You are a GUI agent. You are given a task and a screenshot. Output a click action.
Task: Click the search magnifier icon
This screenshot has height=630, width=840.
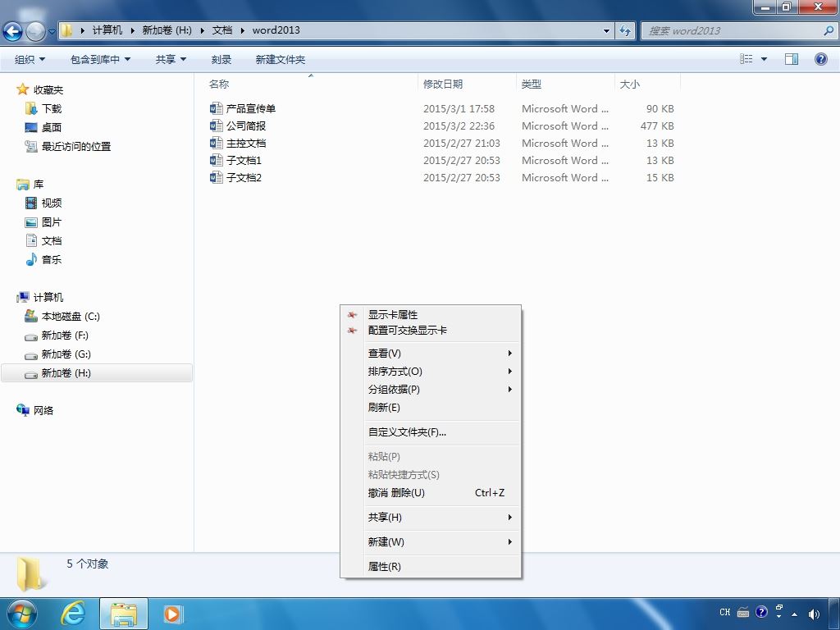pos(829,30)
